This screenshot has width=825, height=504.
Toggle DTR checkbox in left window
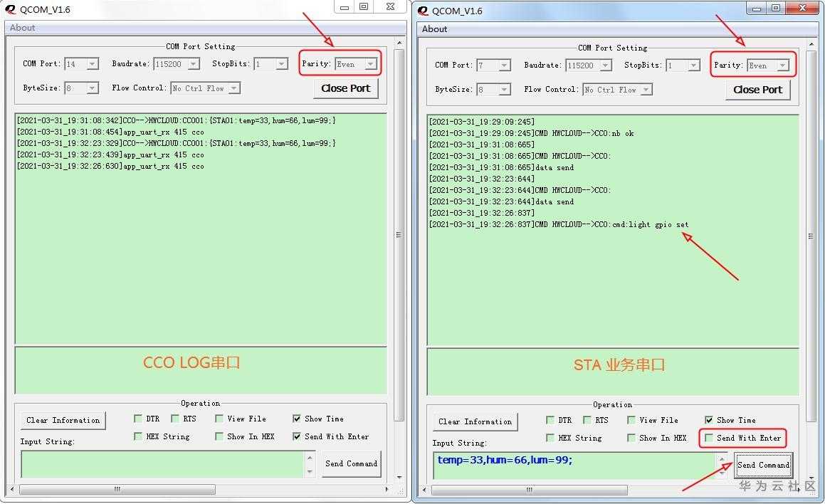coord(138,419)
